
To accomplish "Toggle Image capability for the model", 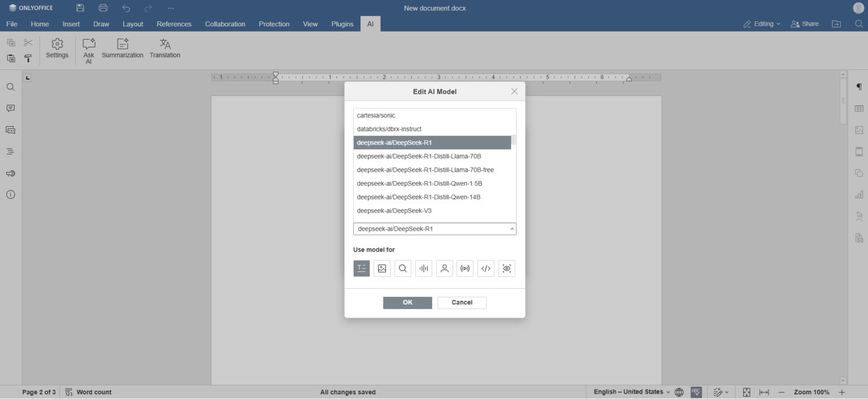I will click(382, 268).
